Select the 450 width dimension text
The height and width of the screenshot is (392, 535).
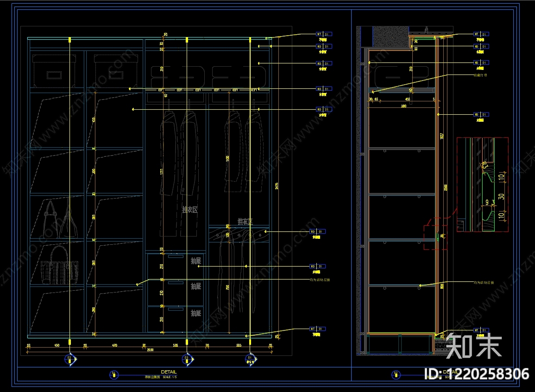pyautogui.click(x=57, y=345)
